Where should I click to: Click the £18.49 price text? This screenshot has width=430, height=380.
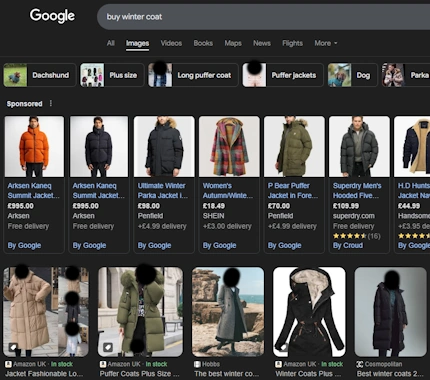pos(214,206)
